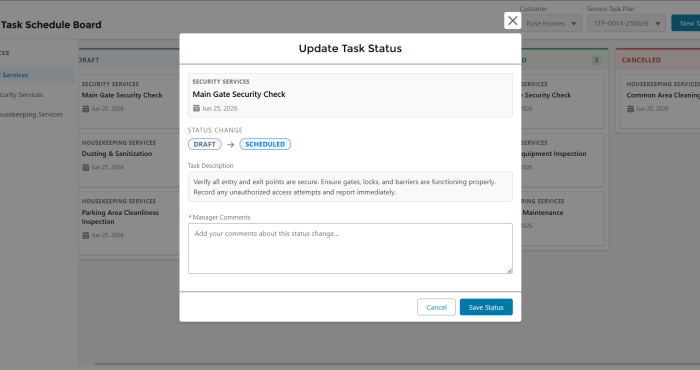Screen dimensions: 700x370
Task: Select the SCHEDULED status pill
Action: click(265, 144)
